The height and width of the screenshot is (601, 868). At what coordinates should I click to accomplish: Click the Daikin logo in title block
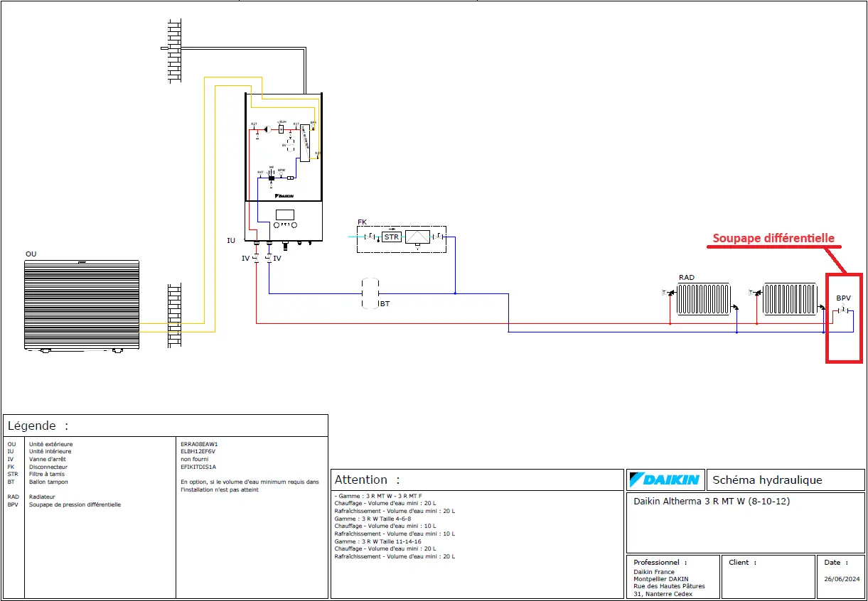(664, 480)
